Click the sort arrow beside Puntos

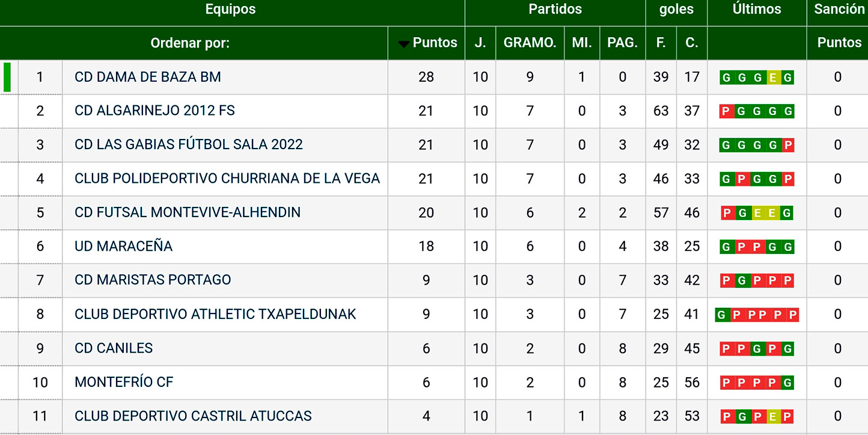(x=404, y=43)
